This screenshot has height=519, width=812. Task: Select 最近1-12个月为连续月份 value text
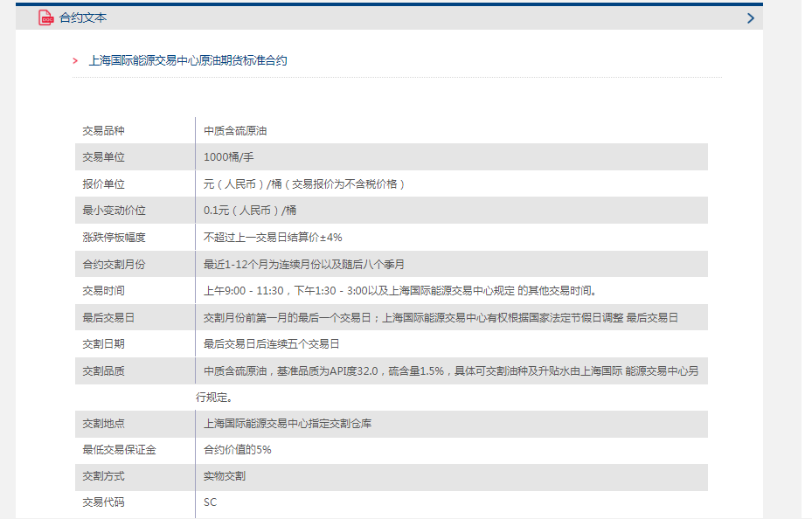[x=304, y=265]
